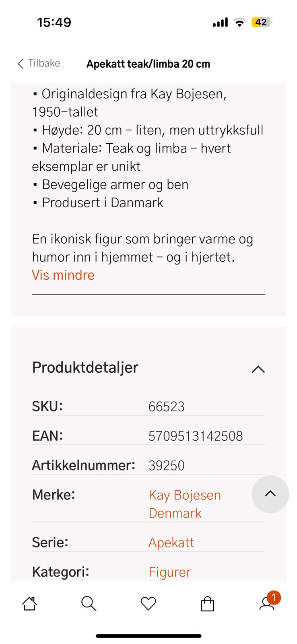Tap the round scroll-to-top arrow button

click(x=270, y=494)
